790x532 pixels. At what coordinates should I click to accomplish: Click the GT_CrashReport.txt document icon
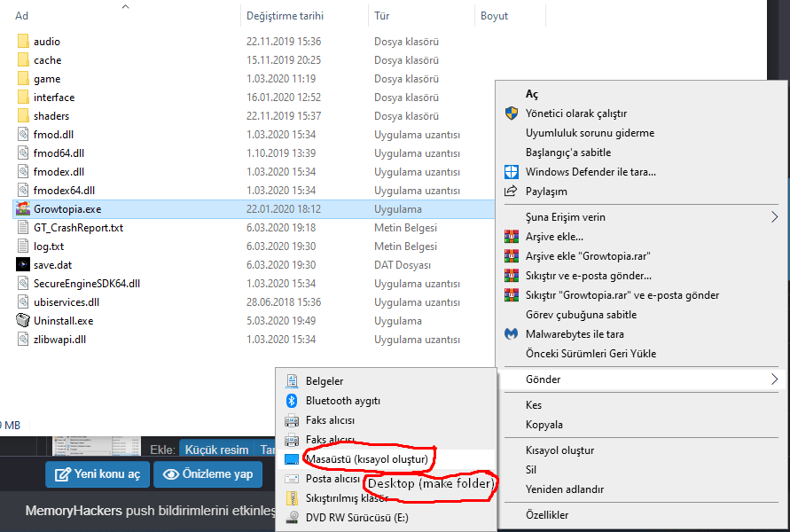coord(23,227)
